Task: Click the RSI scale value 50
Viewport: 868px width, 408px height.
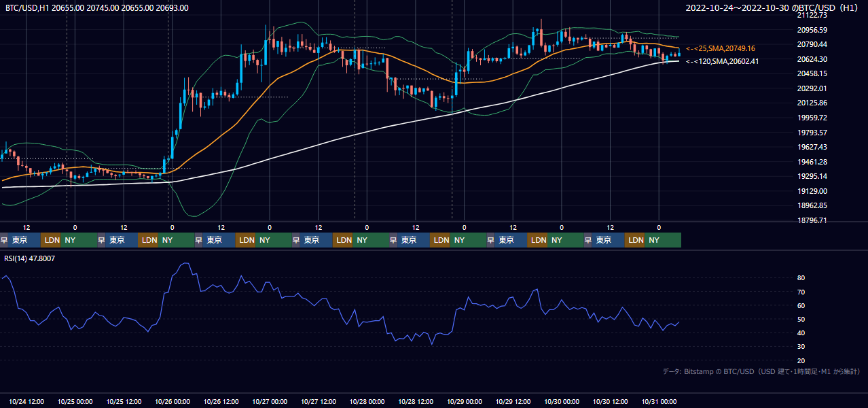Action: click(801, 319)
